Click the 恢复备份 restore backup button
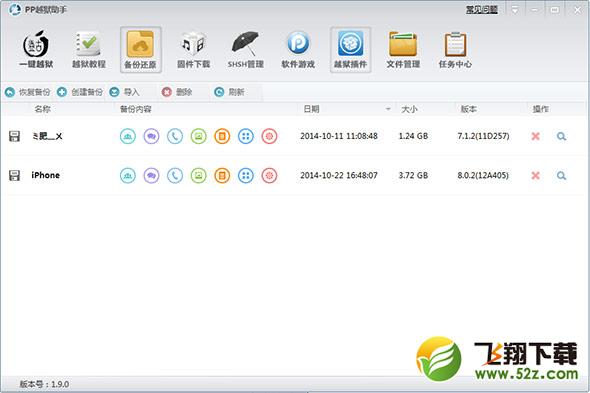Screen dimensions: 590x393 coord(27,92)
